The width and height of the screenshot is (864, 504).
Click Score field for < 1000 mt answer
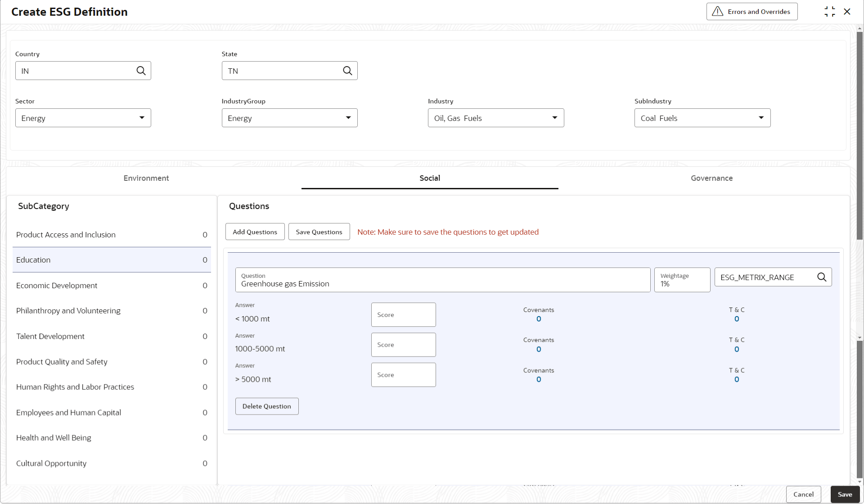tap(403, 315)
